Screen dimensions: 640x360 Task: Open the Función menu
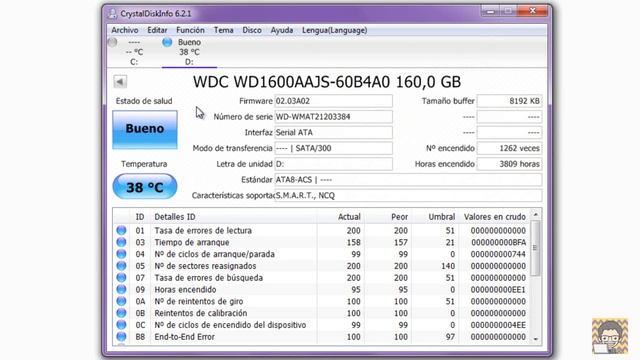[190, 30]
